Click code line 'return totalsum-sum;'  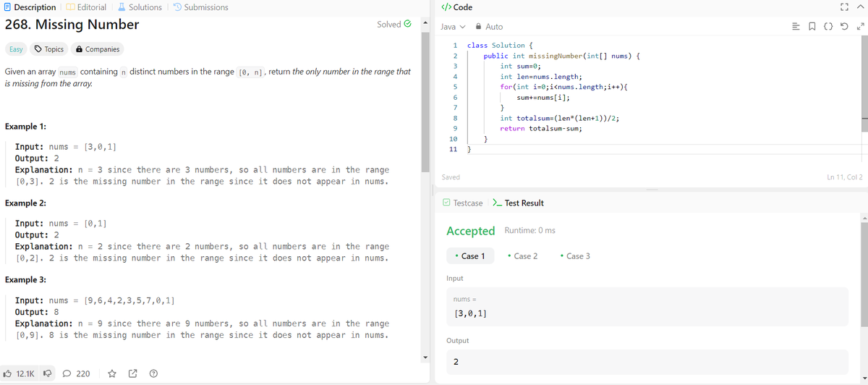point(541,128)
